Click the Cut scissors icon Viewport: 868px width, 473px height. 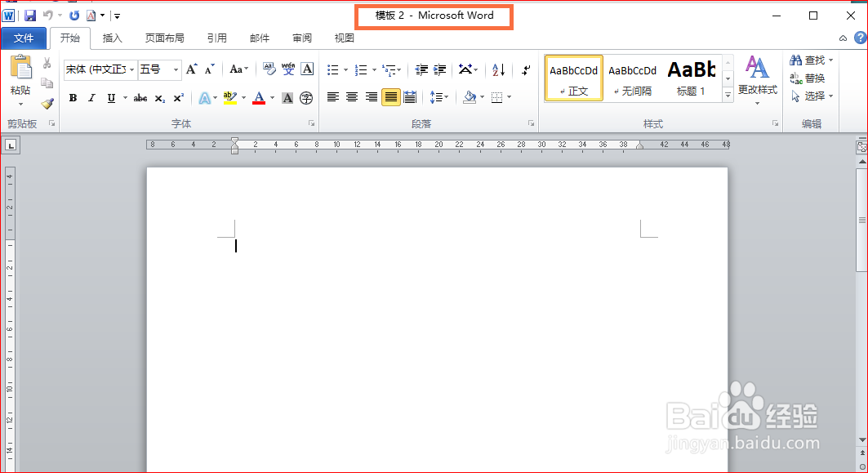[47, 63]
